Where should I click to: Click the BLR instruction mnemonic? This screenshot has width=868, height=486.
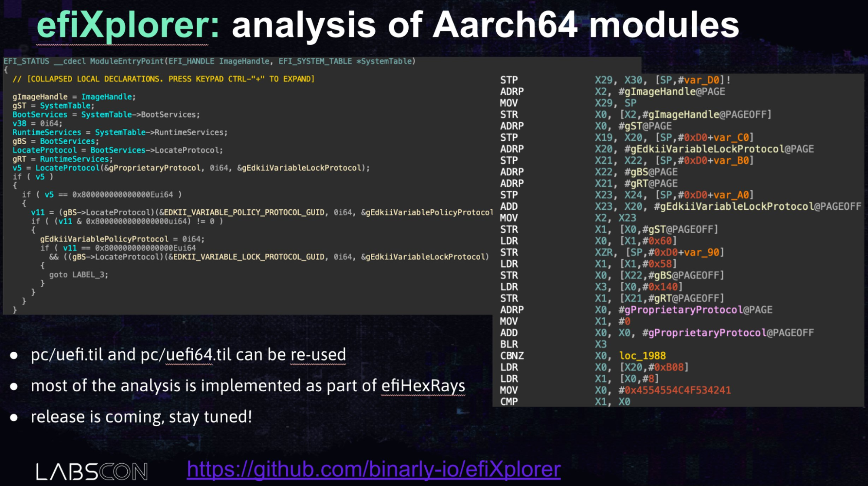509,344
